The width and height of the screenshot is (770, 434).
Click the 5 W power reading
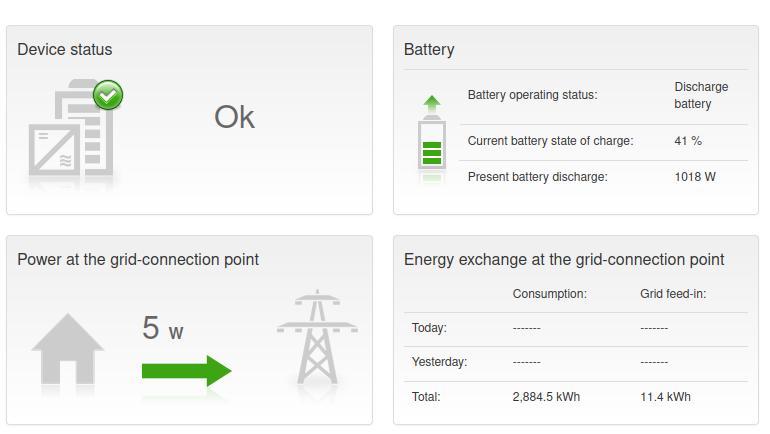point(163,328)
